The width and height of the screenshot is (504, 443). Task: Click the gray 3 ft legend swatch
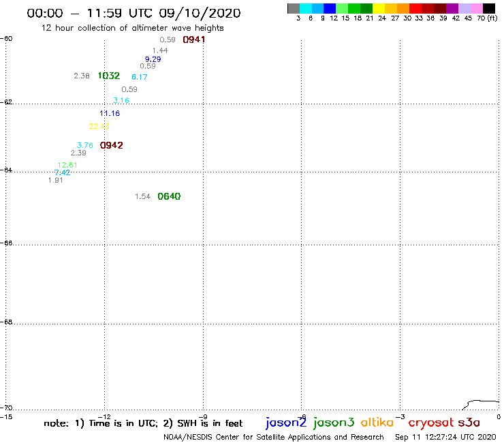(x=294, y=8)
